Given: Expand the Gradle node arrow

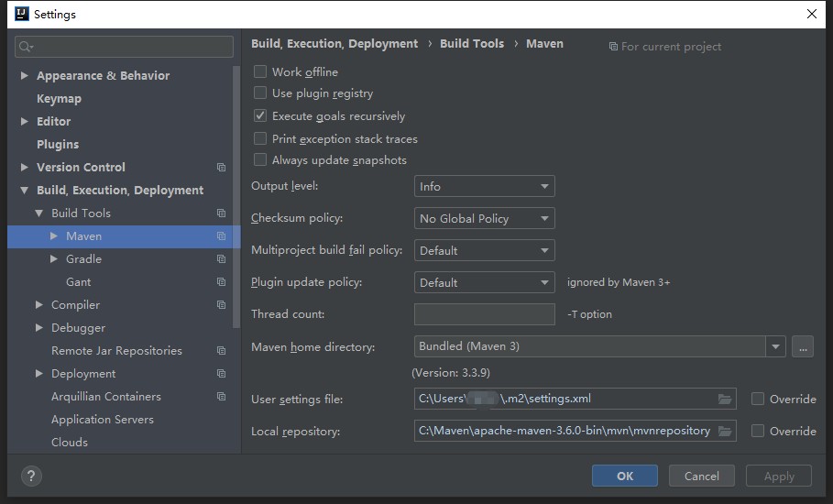Looking at the screenshot, I should point(54,258).
